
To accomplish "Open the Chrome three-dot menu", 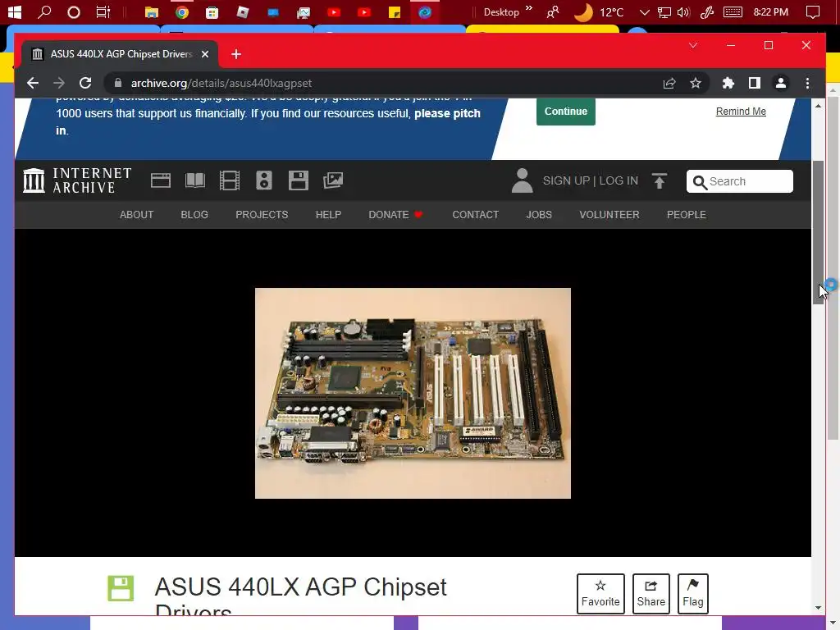I will [807, 83].
